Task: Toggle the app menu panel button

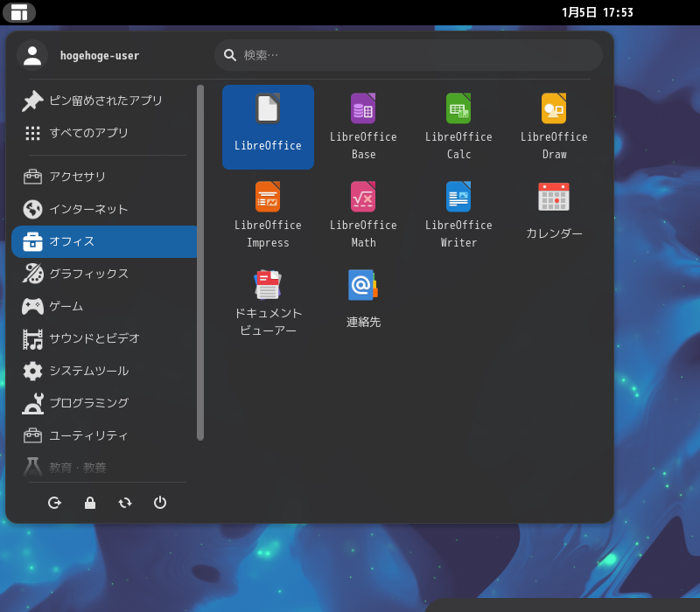Action: click(x=19, y=12)
